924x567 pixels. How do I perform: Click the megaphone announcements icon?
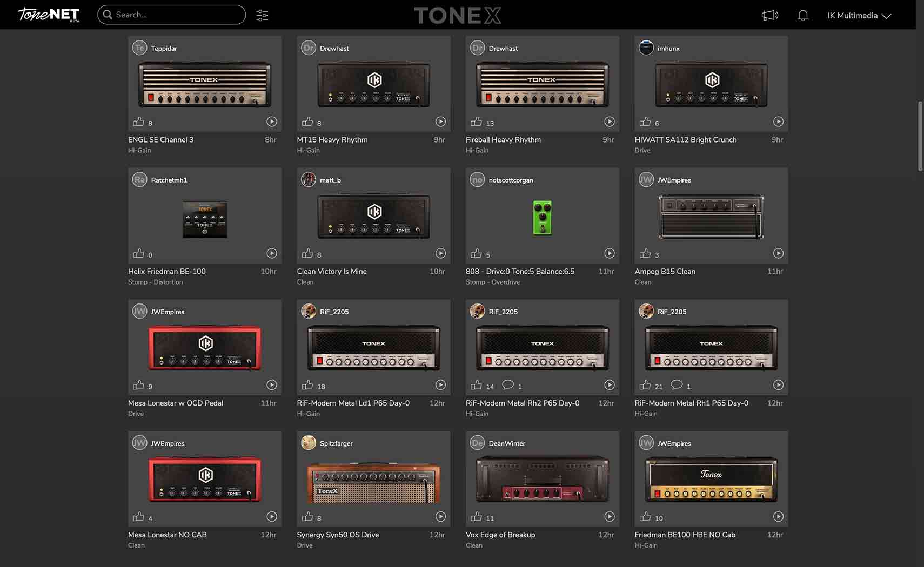(x=770, y=15)
